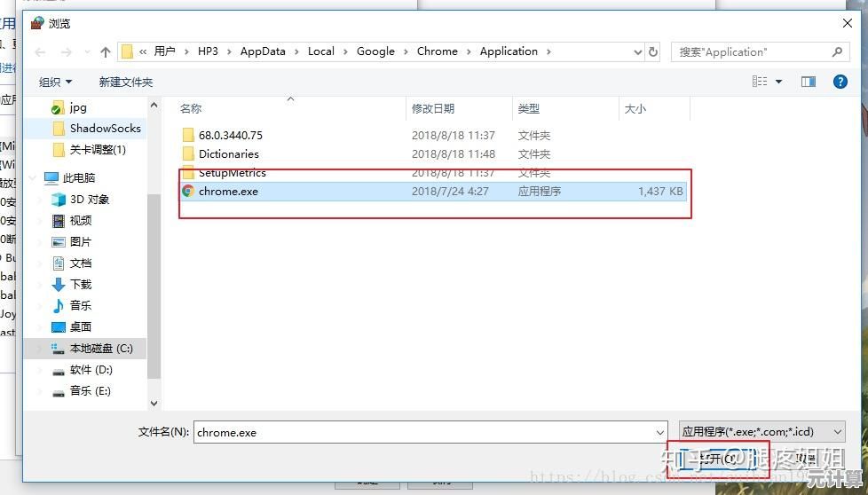
Task: Click the 打开 button
Action: point(717,459)
